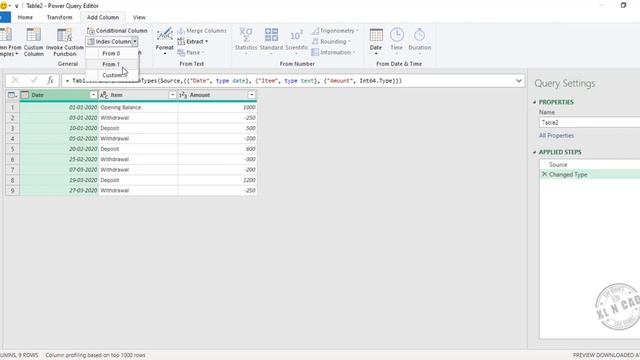Click Invoke Custom Function icon
Screen dimensions: 640x360
pos(64,36)
